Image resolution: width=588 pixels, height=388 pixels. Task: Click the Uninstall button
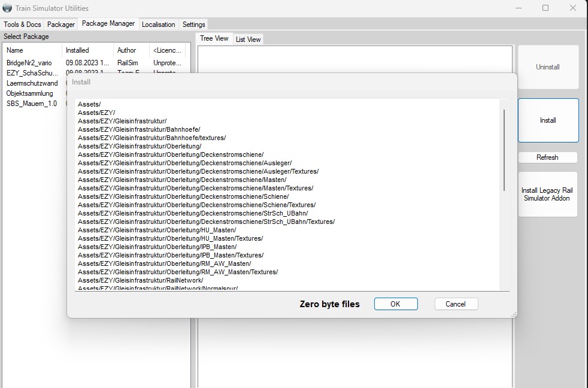click(x=548, y=67)
